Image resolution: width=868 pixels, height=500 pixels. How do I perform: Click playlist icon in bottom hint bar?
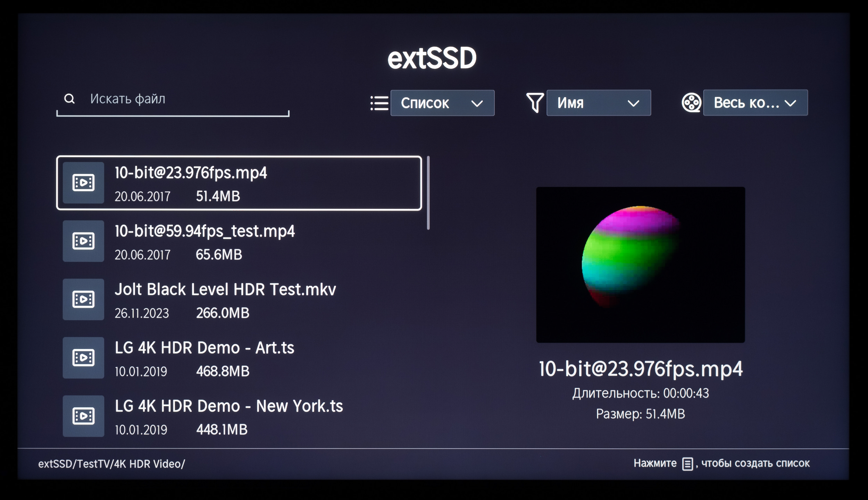tap(687, 464)
